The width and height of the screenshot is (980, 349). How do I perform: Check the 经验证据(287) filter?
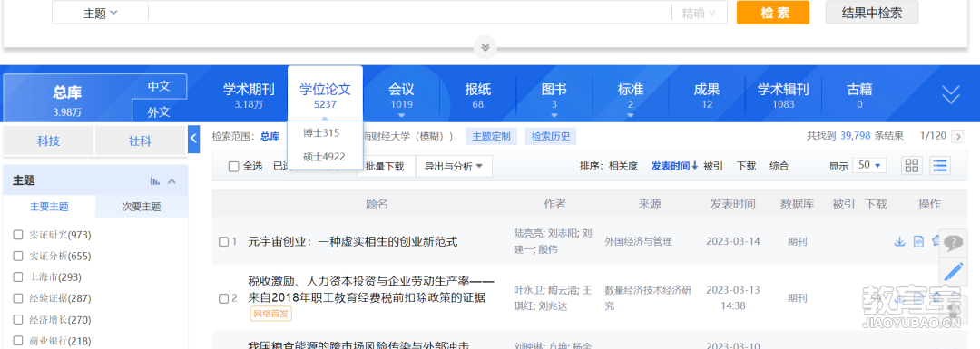coord(18,298)
